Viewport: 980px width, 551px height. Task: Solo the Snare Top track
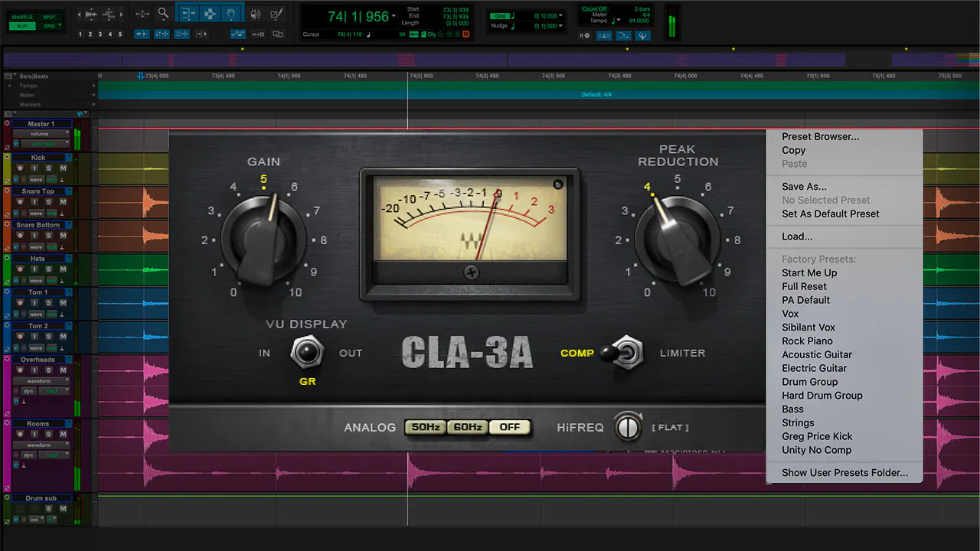click(48, 201)
